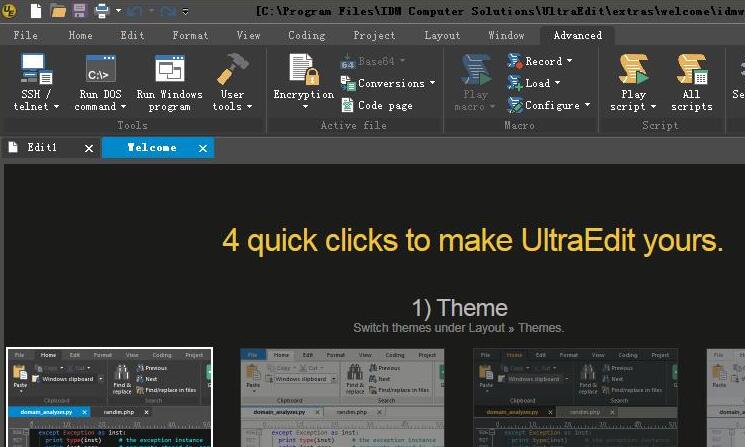Open the File ribbon tab
Screen dimensions: 745x447
click(x=26, y=35)
